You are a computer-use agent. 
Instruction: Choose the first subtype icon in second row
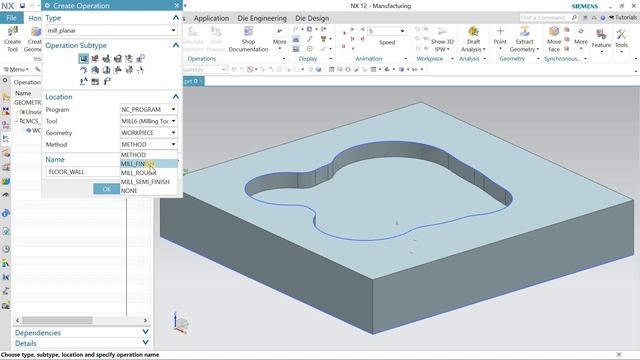tap(83, 70)
